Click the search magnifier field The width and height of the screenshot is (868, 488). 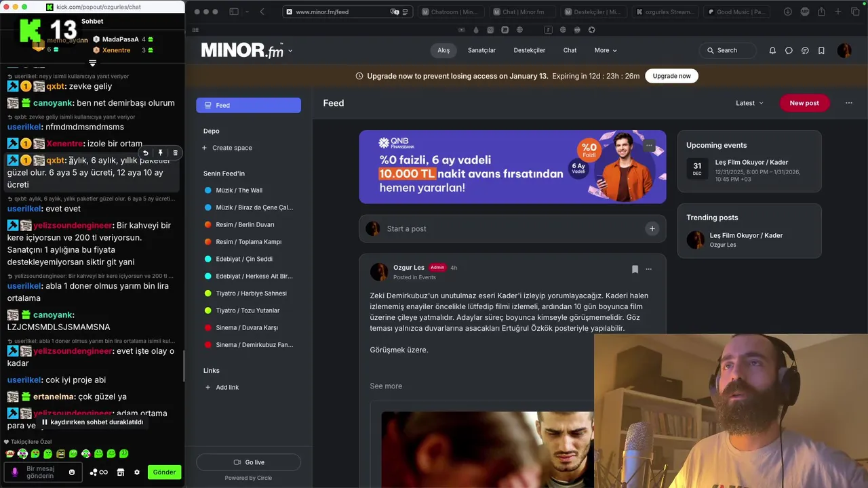[728, 50]
